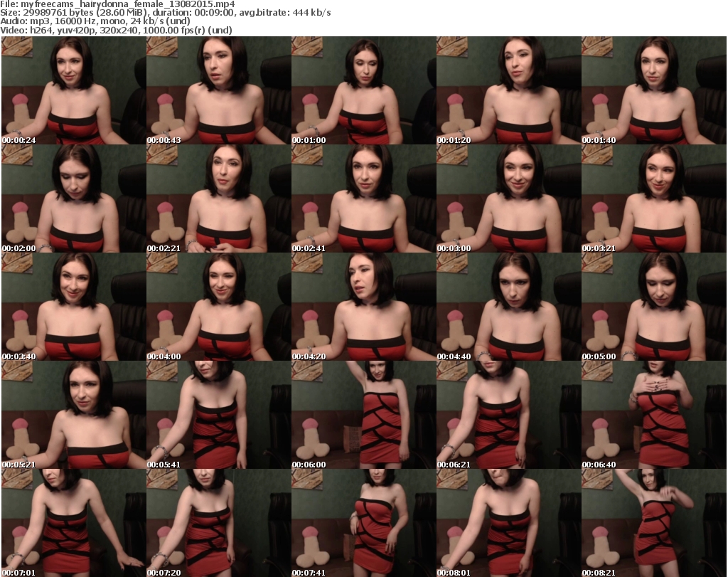Click the 00:02:00 preview frame
Viewport: 728px width, 577px height.
click(74, 198)
